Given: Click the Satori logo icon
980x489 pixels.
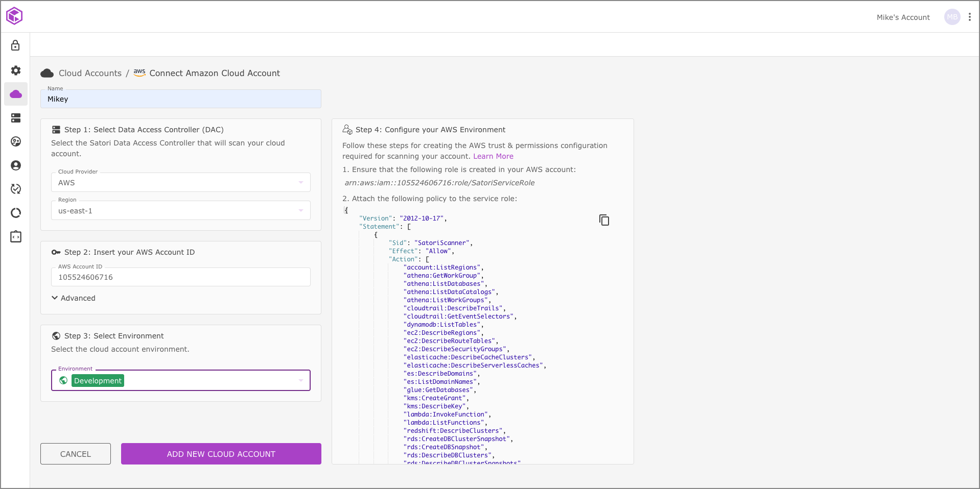Looking at the screenshot, I should point(14,16).
